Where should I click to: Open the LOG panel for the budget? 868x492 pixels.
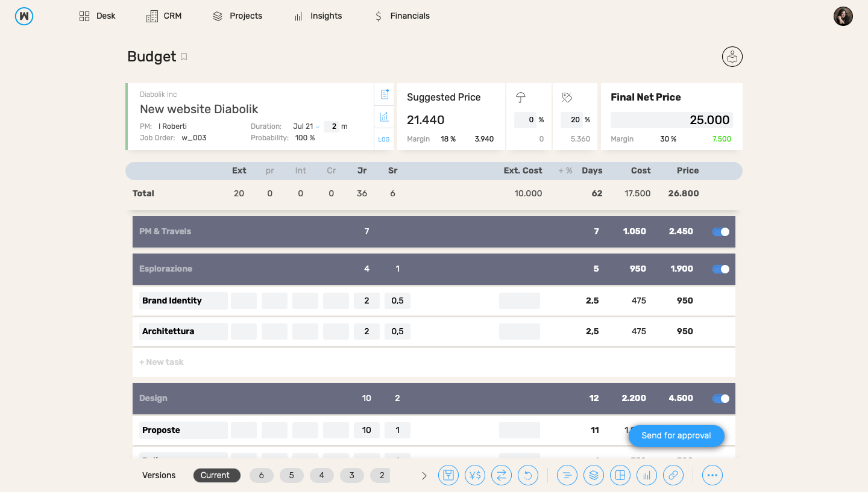tap(384, 139)
